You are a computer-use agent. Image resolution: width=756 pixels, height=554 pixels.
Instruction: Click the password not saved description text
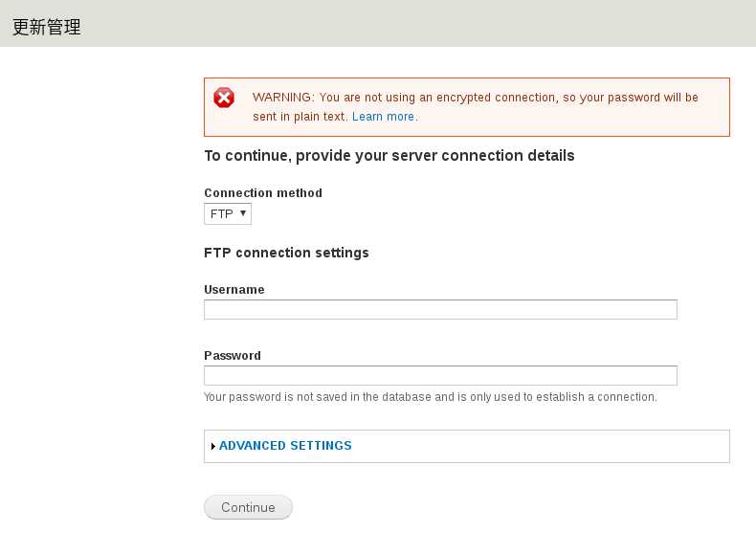coord(430,397)
